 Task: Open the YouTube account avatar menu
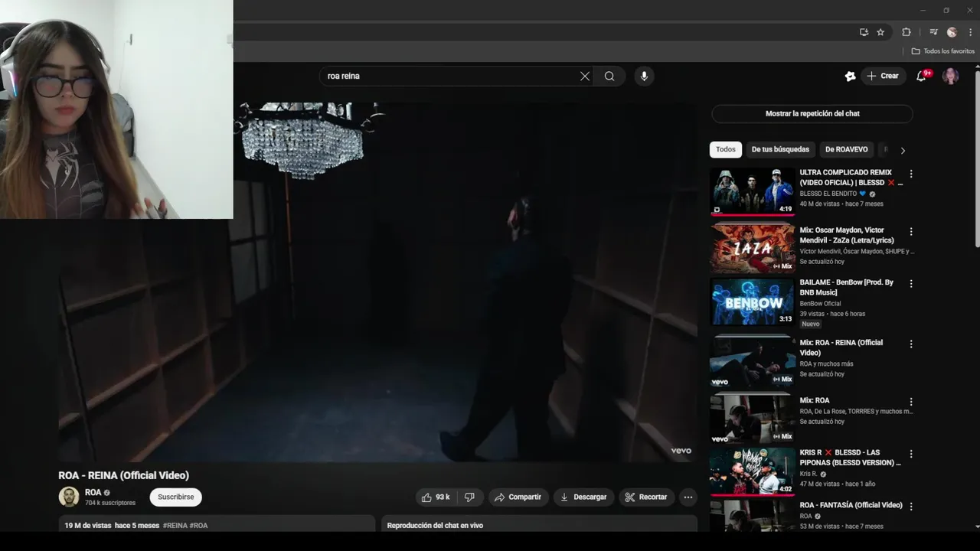coord(950,76)
